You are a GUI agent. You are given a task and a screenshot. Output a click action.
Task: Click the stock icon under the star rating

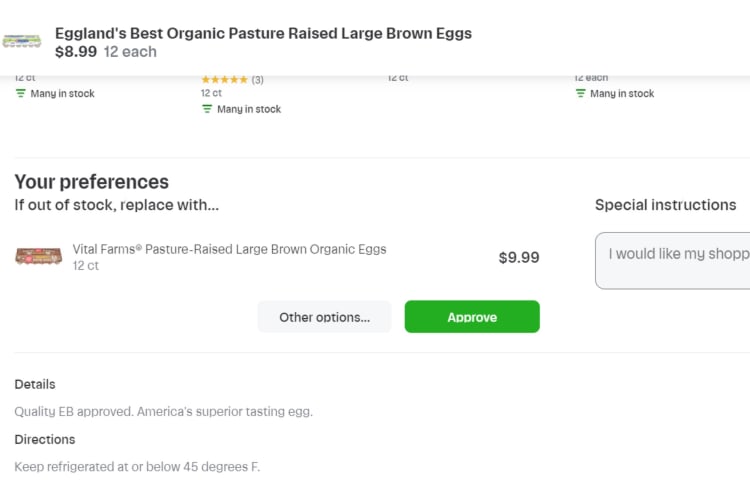point(207,109)
